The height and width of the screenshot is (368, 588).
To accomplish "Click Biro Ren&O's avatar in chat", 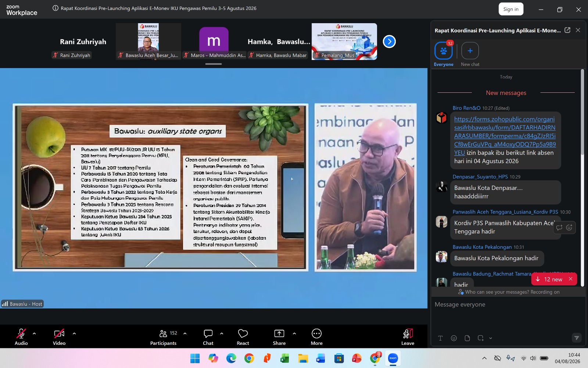I will click(441, 118).
